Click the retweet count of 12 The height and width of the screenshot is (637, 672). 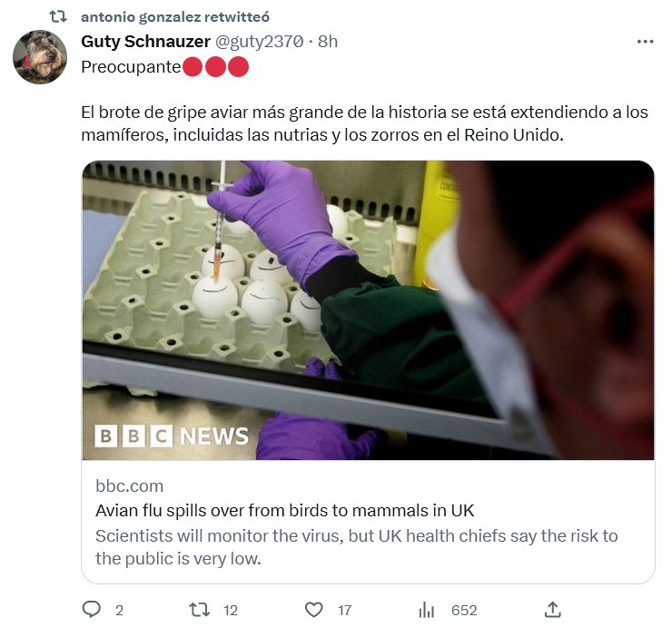[231, 610]
